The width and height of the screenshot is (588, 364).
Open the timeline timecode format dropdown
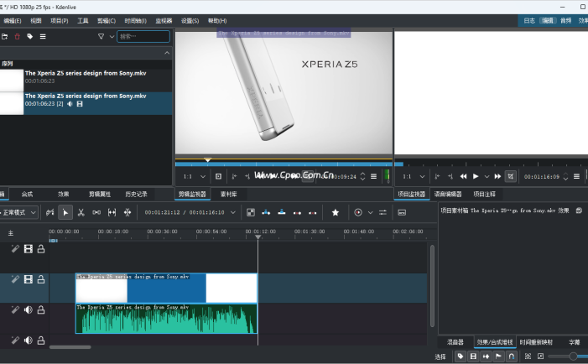[x=233, y=212]
